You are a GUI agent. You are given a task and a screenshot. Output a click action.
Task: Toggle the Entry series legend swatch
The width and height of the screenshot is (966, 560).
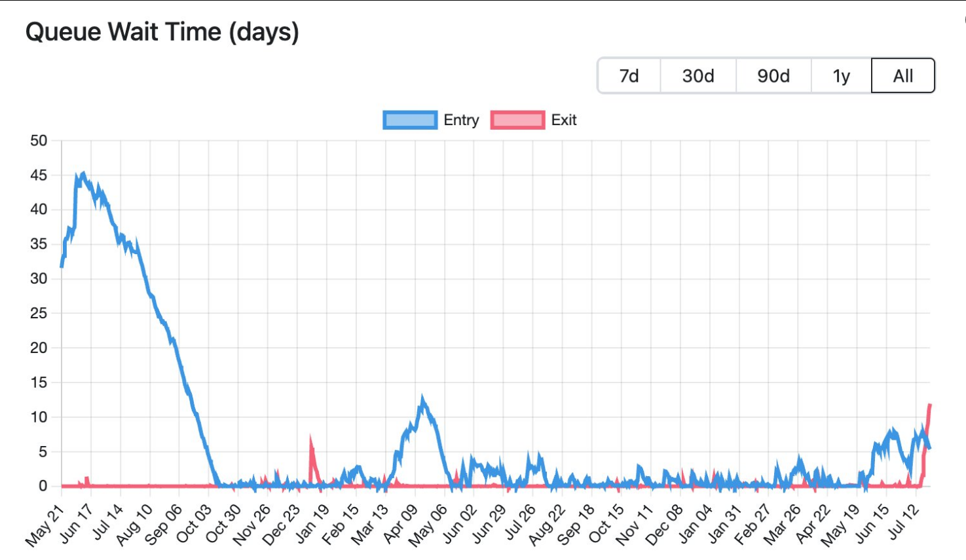point(410,120)
